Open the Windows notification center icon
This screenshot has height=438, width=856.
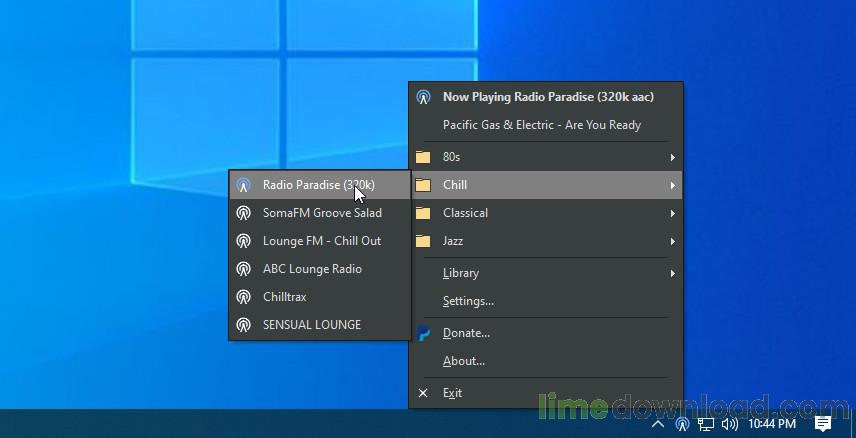click(823, 424)
